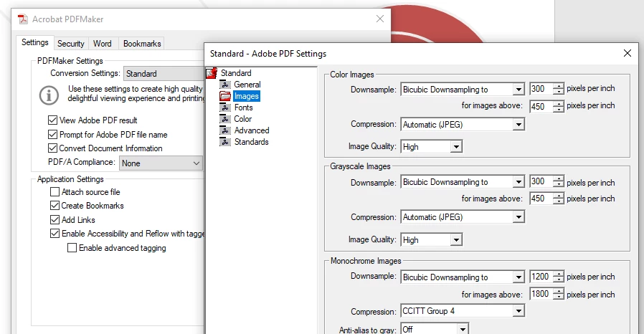Increment Monochrome 1200 ppi spinner
The width and height of the screenshot is (644, 334).
click(x=559, y=274)
